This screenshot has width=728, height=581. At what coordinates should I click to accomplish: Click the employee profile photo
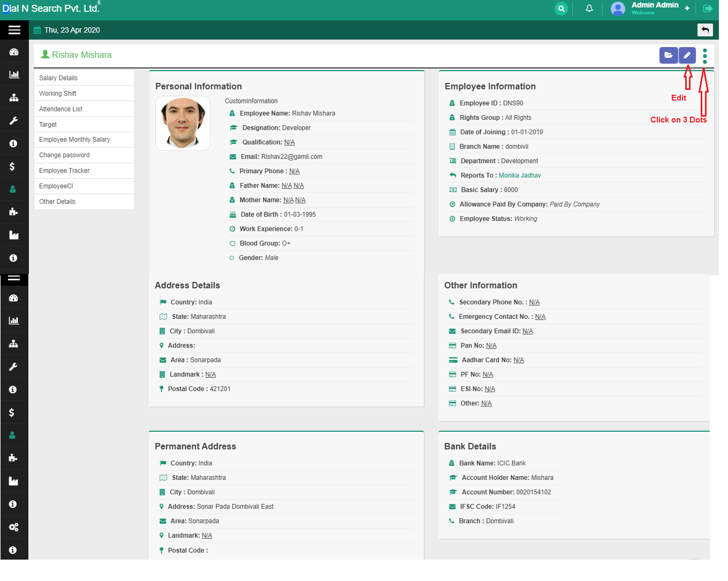183,123
